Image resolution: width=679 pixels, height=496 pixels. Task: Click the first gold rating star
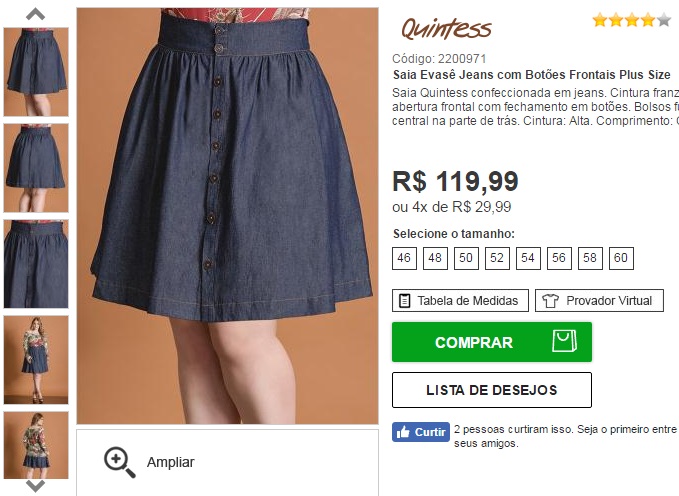(x=600, y=19)
